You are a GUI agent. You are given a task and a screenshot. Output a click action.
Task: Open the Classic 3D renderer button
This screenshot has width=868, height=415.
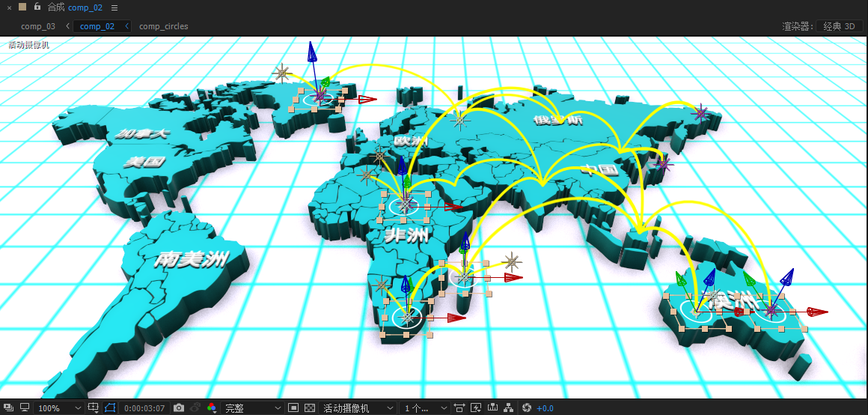point(840,26)
